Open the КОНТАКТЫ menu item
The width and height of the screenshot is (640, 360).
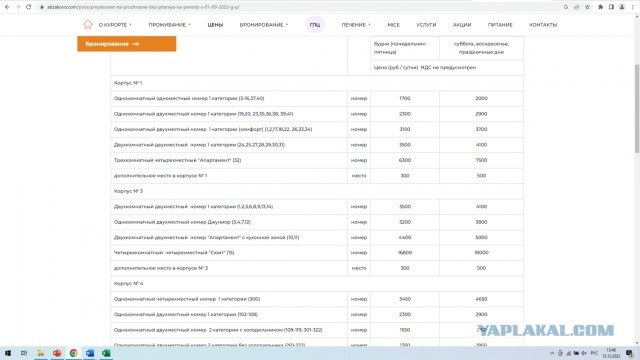[x=543, y=25]
